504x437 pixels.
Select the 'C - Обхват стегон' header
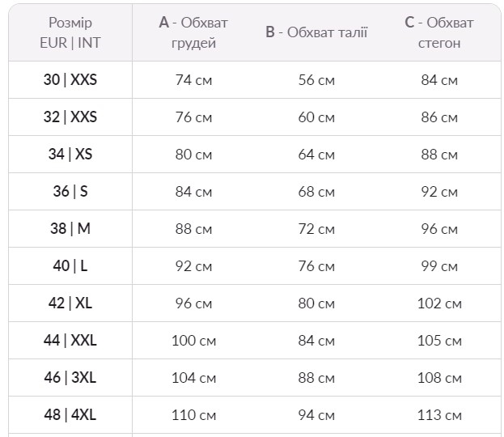click(x=439, y=32)
